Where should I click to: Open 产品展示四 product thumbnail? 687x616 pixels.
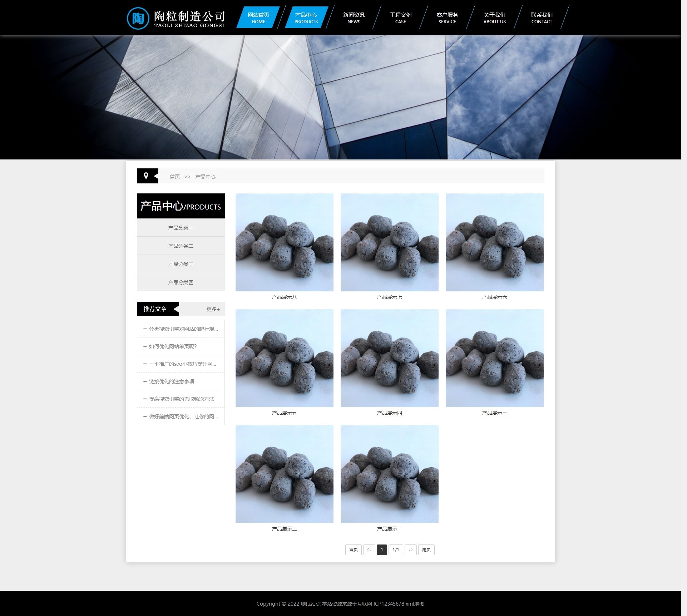coord(389,358)
